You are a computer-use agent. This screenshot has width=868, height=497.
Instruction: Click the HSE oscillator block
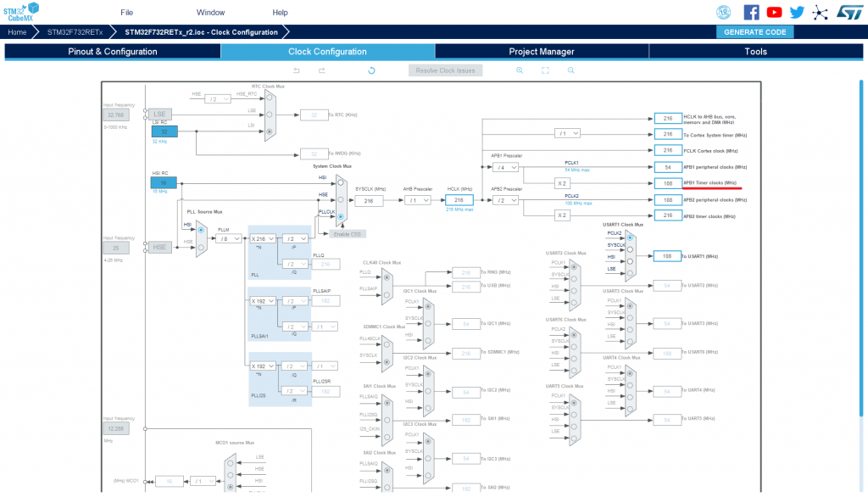159,247
